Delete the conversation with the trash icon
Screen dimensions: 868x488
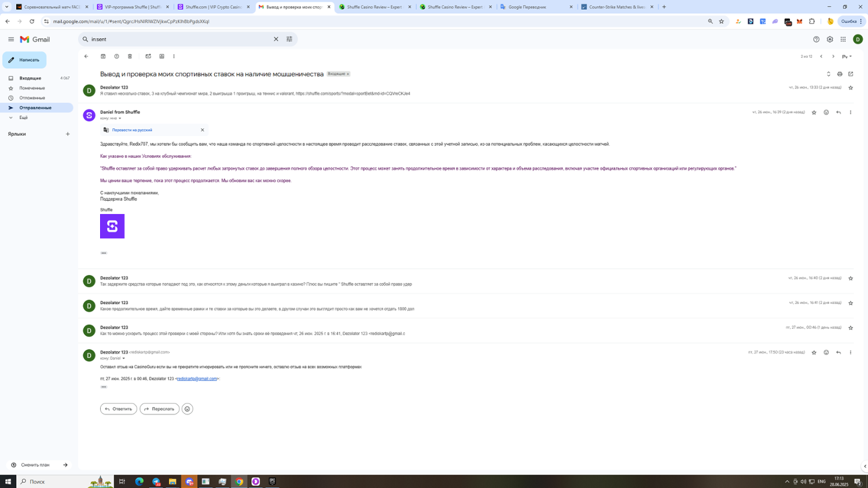(x=130, y=56)
